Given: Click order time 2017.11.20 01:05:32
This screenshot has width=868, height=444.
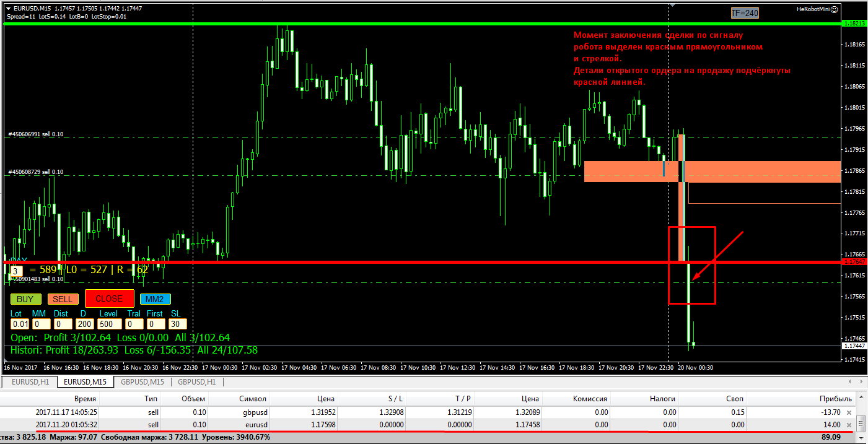Looking at the screenshot, I should [x=66, y=425].
